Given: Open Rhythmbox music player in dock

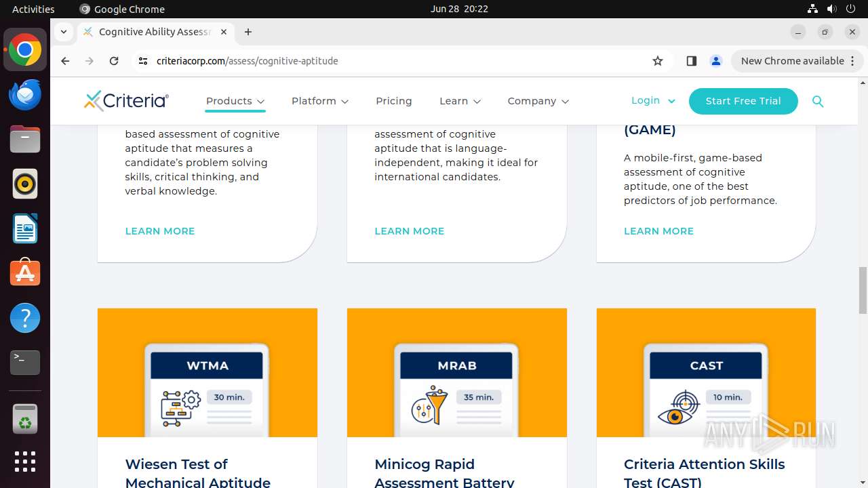Looking at the screenshot, I should pyautogui.click(x=25, y=184).
